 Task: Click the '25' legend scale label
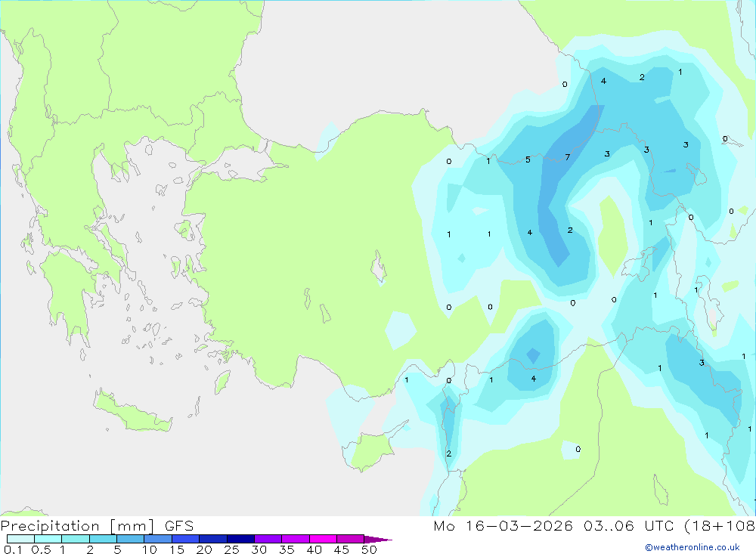tap(231, 549)
